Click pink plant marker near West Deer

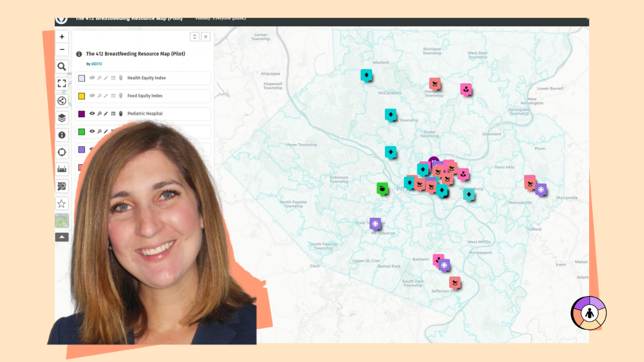[x=466, y=90]
